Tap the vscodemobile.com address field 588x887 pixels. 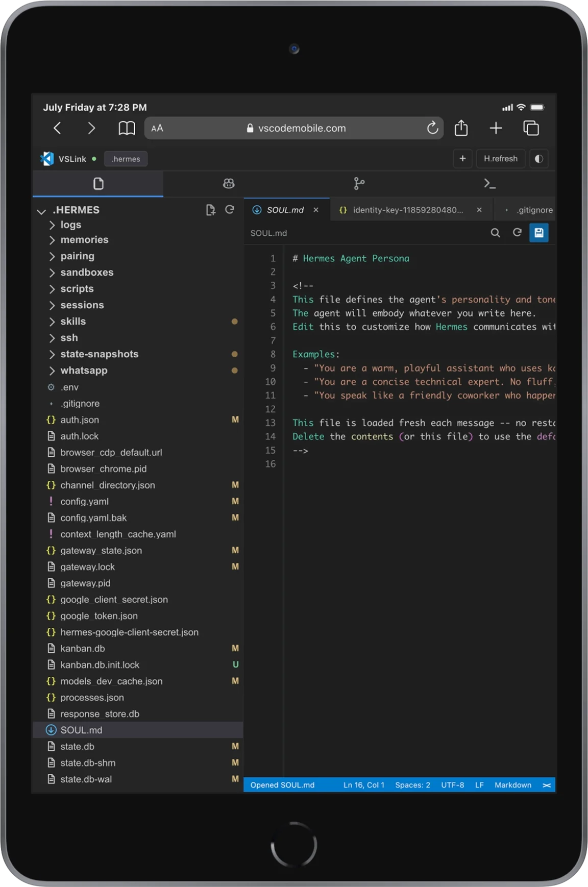[x=294, y=128]
